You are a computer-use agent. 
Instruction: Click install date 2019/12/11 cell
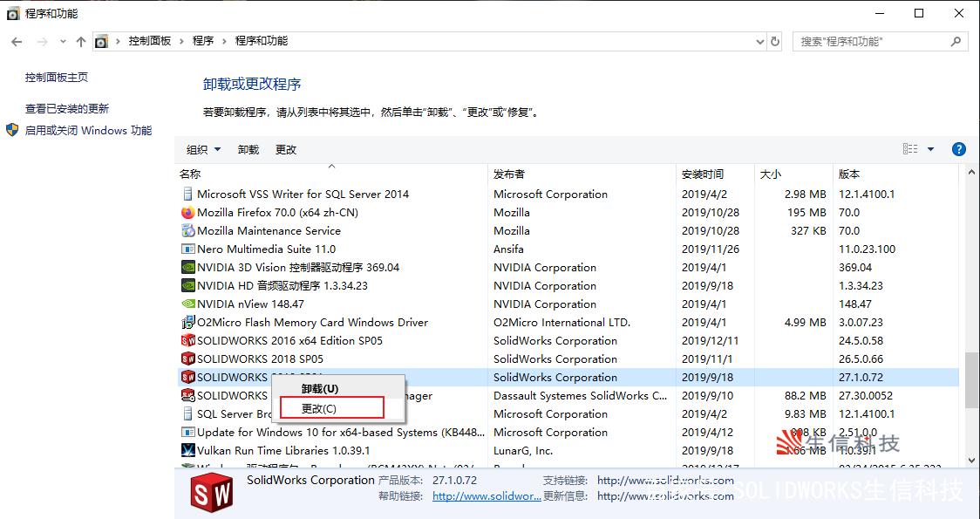coord(710,341)
